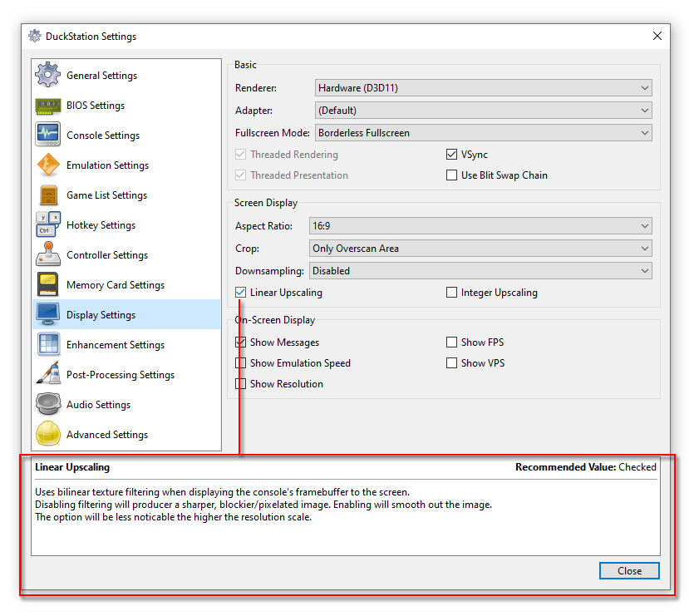Click the DuckStation Settings window title
The width and height of the screenshot is (689, 616).
pyautogui.click(x=91, y=37)
